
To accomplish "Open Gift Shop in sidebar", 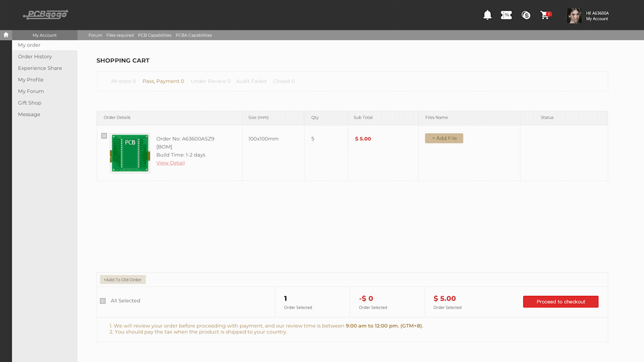I will 30,103.
